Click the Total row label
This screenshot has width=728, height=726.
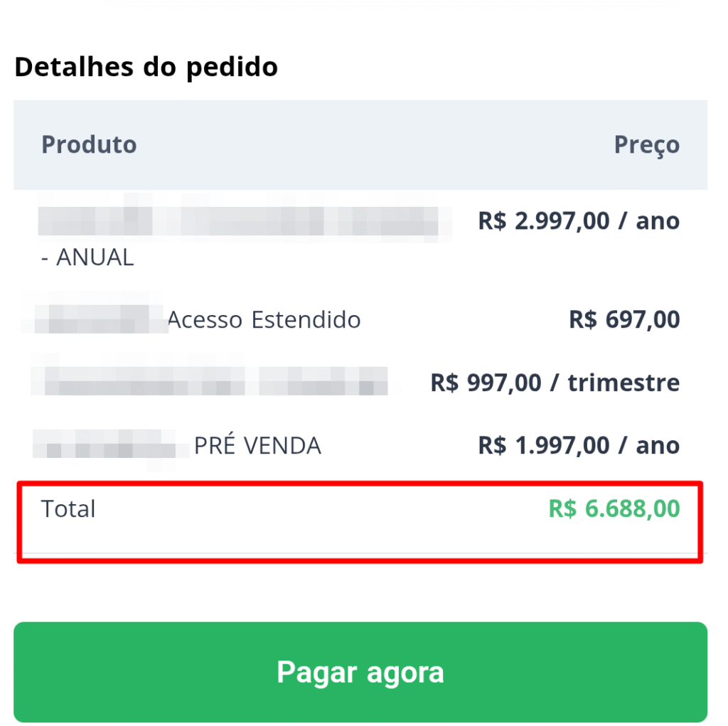pos(68,509)
